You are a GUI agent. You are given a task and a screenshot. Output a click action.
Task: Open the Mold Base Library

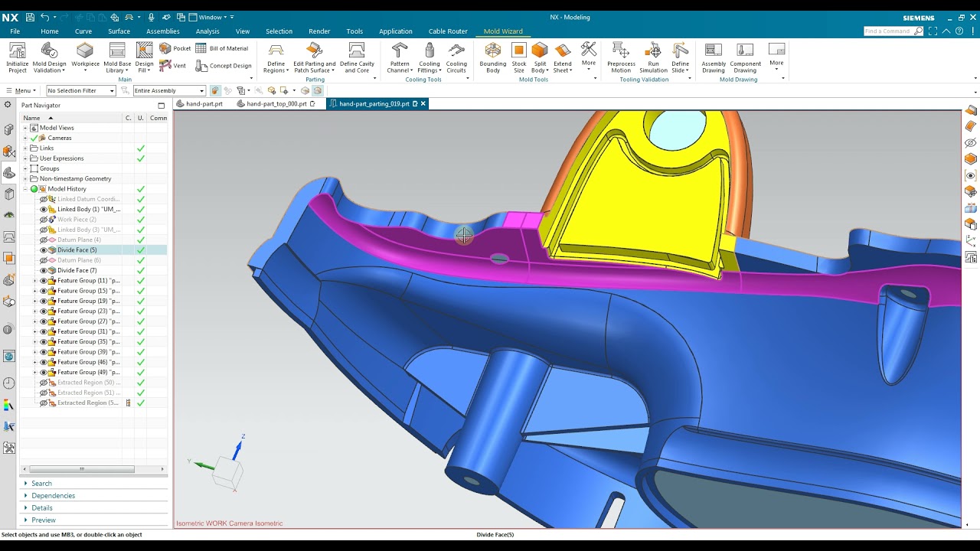tap(117, 57)
